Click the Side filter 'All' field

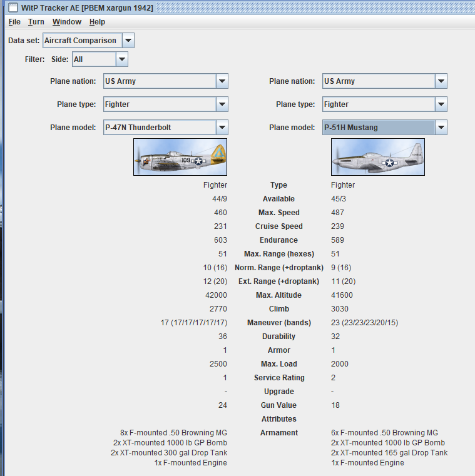(94, 59)
